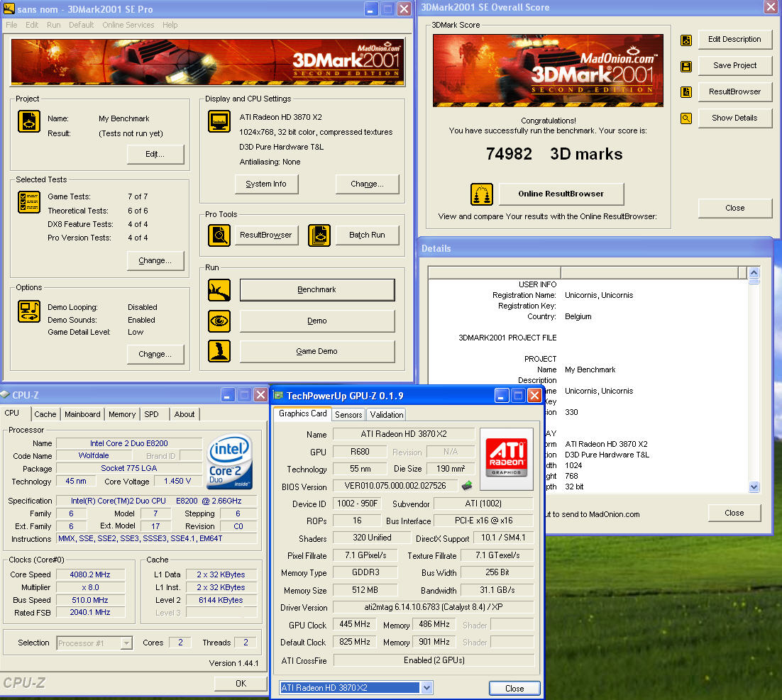782x700 pixels.
Task: Click OK in the CPU-Z window
Action: pos(241,684)
